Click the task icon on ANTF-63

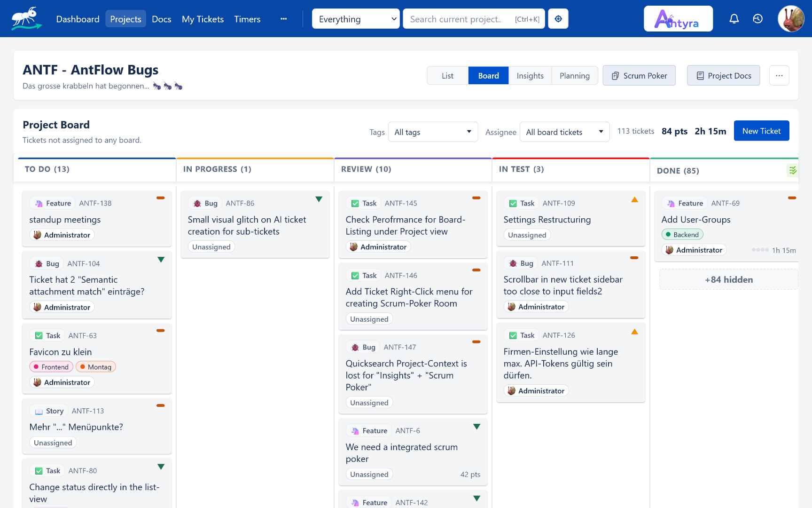pyautogui.click(x=39, y=336)
